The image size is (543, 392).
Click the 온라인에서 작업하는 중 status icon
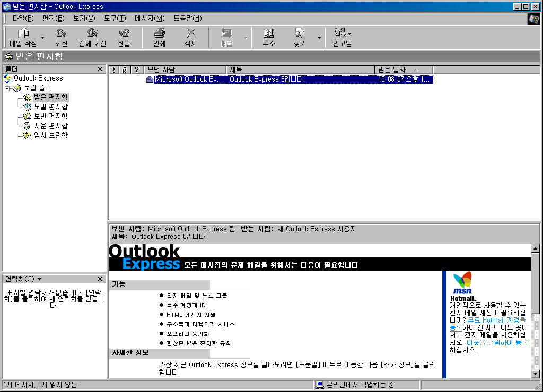coord(320,385)
